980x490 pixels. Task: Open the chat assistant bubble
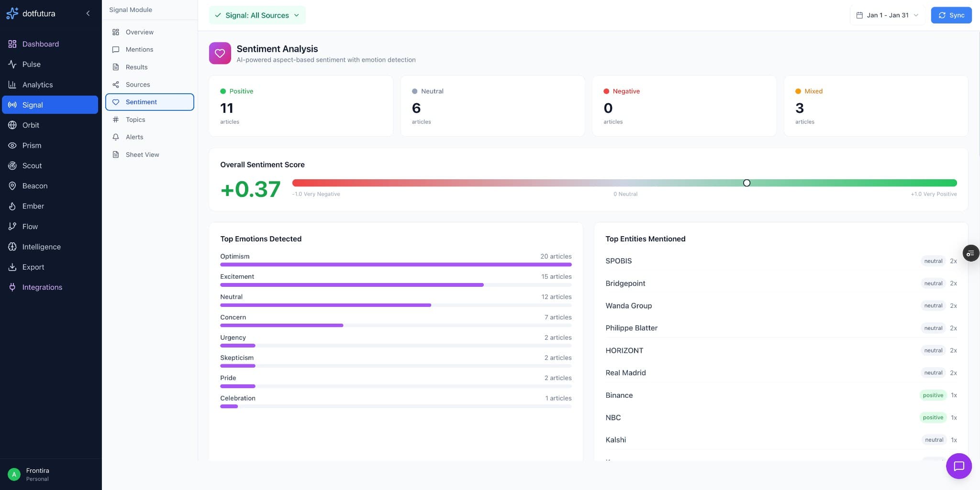point(958,466)
